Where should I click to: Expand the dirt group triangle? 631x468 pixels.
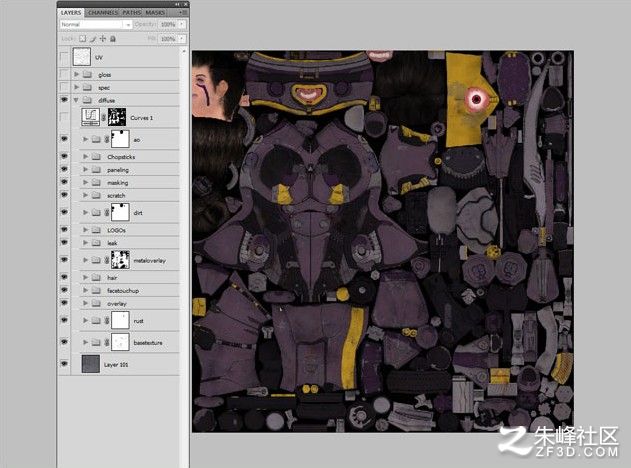85,212
